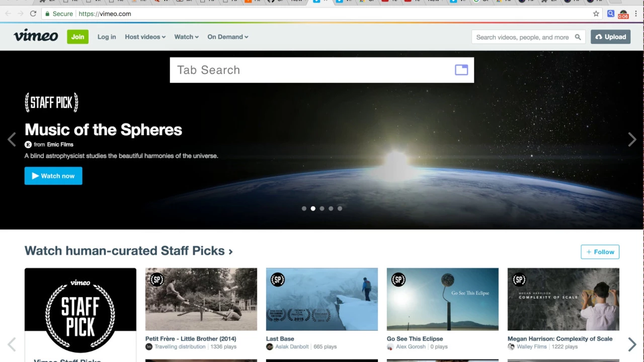Click the Upload button
The image size is (644, 362).
(610, 37)
